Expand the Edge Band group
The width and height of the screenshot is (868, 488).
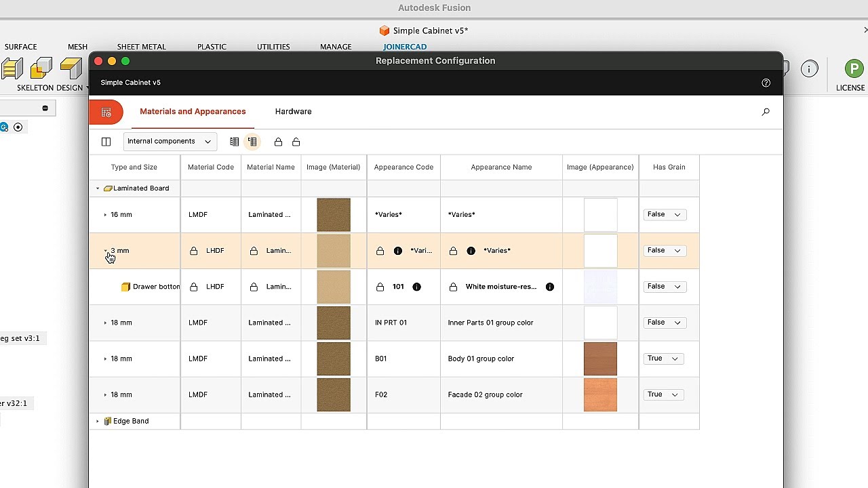click(98, 421)
